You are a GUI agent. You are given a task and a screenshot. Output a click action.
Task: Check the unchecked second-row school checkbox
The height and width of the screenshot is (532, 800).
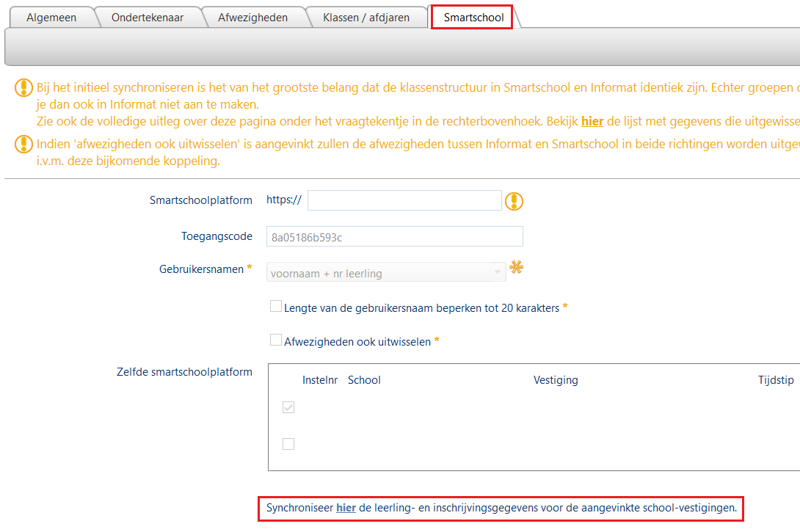(288, 444)
